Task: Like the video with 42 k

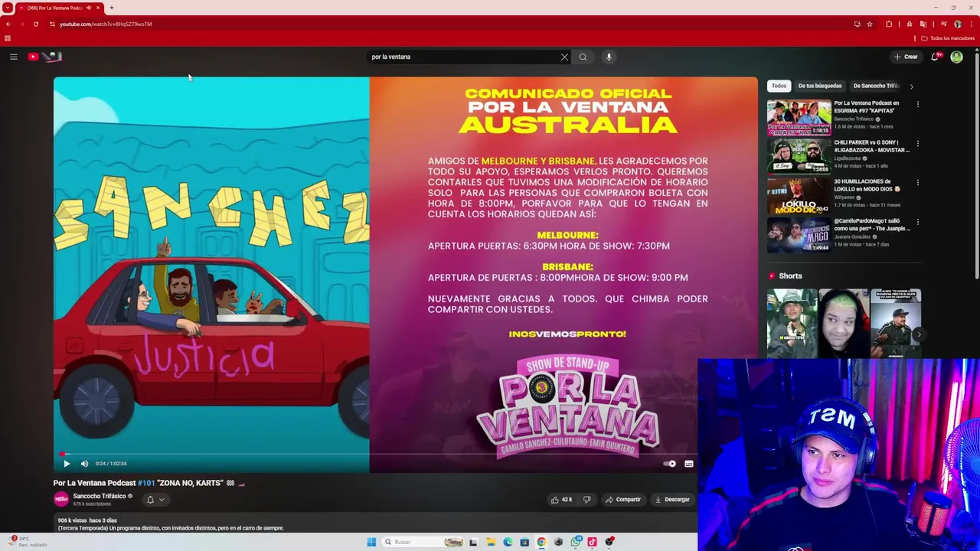Action: [561, 500]
